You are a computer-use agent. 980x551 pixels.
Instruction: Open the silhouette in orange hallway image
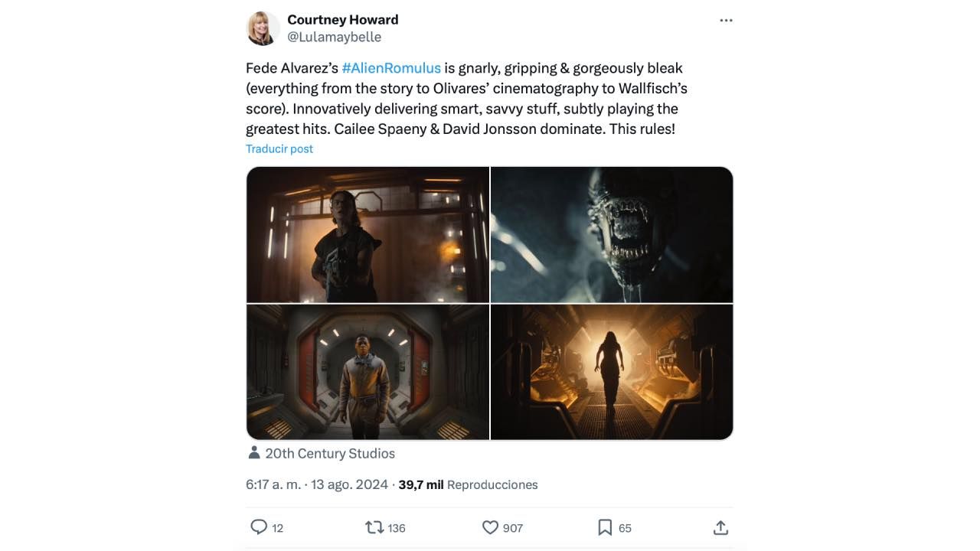pos(612,372)
